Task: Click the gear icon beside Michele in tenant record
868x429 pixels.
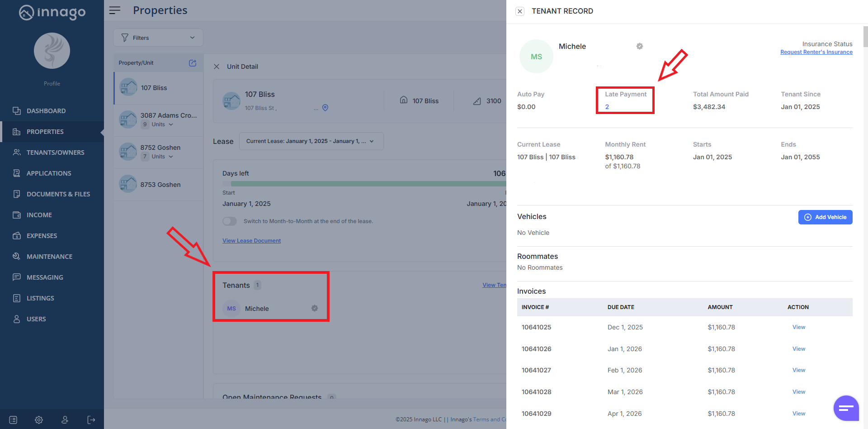Action: pos(640,46)
